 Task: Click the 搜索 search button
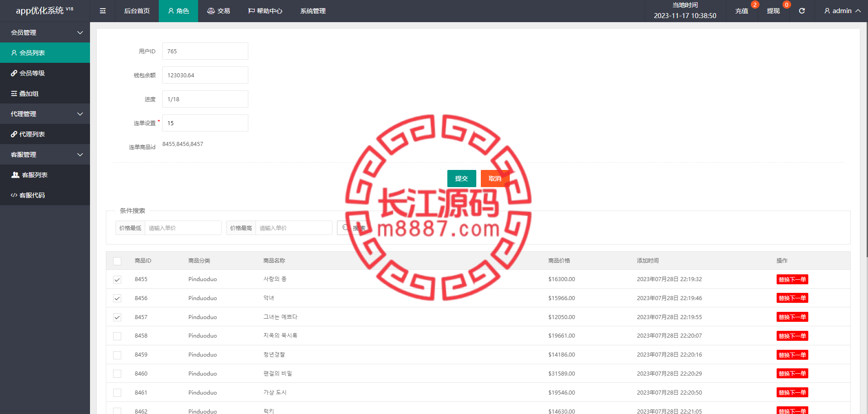(354, 228)
